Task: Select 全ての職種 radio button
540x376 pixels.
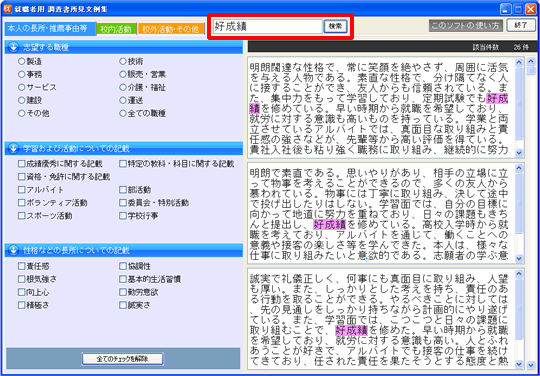Action: (123, 113)
